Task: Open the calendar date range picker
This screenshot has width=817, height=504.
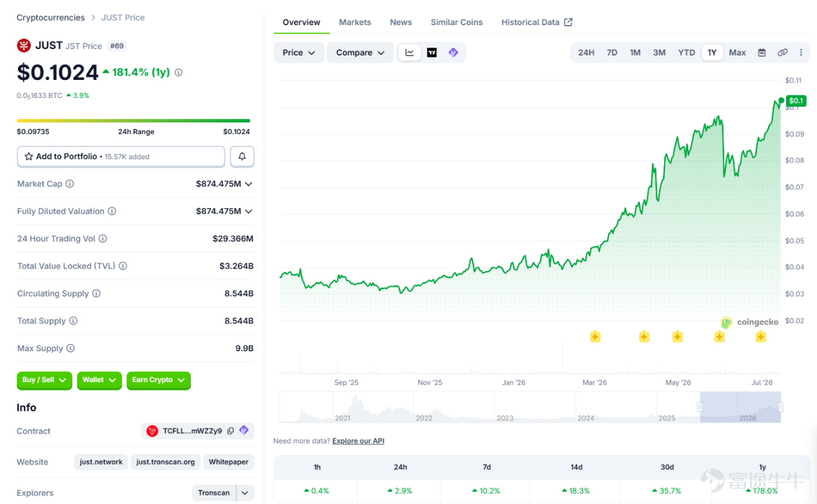Action: pos(762,53)
